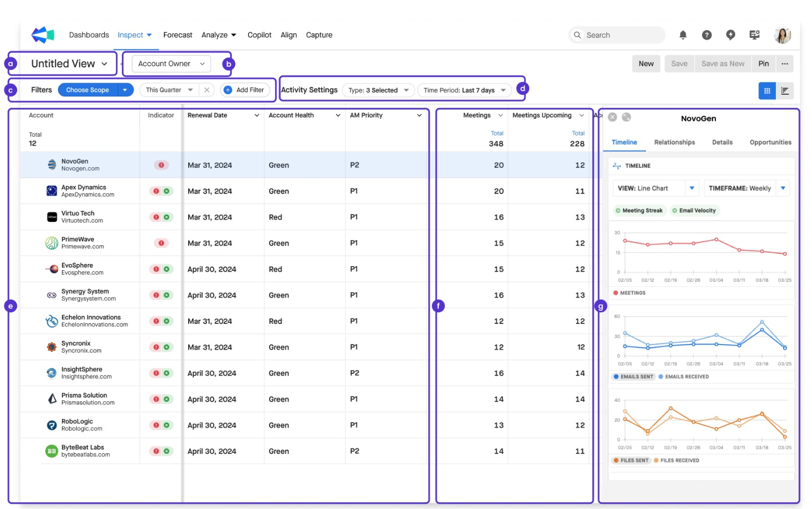812x509 pixels.
Task: Click the help question mark icon
Action: click(x=707, y=35)
